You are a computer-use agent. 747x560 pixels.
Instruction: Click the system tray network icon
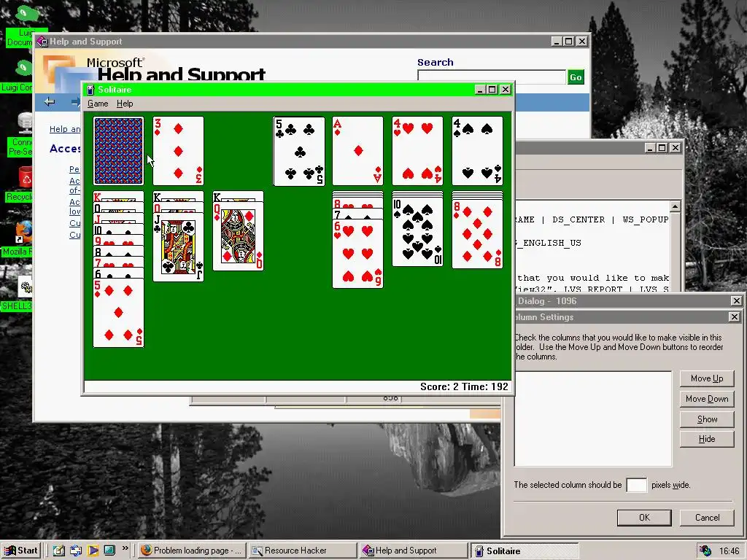[x=705, y=551]
